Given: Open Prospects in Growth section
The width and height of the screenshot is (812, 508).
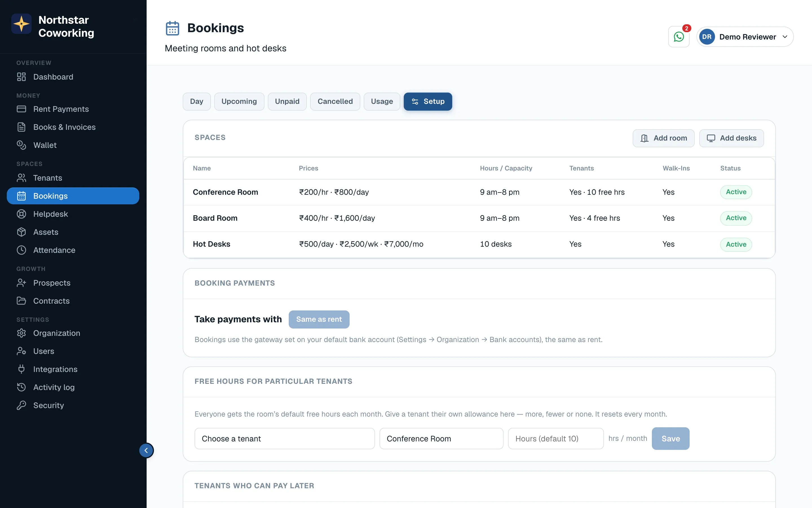Looking at the screenshot, I should tap(73, 283).
